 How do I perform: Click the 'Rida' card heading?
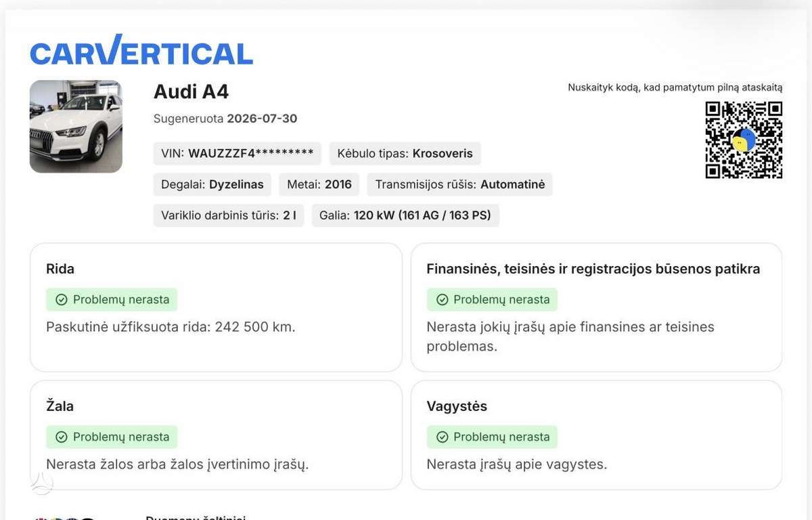point(60,269)
